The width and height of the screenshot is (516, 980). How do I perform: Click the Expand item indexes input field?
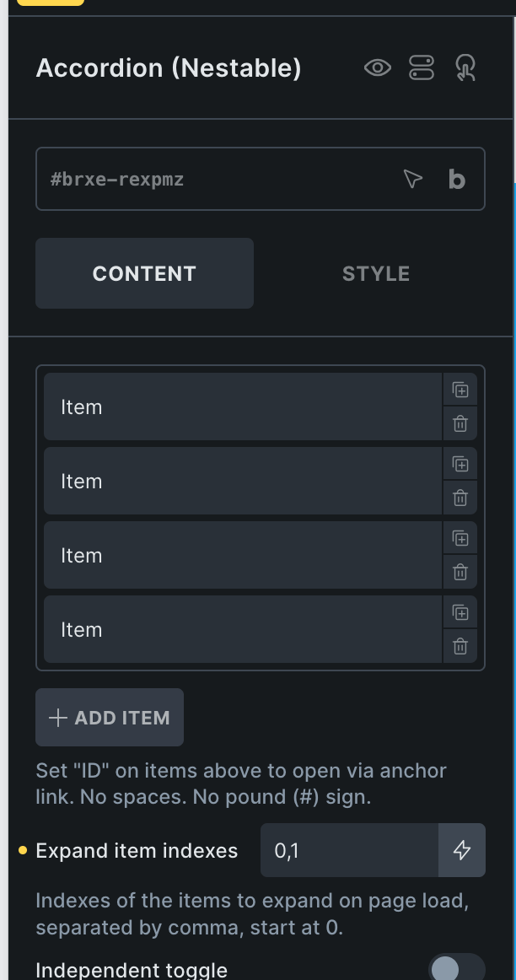349,850
